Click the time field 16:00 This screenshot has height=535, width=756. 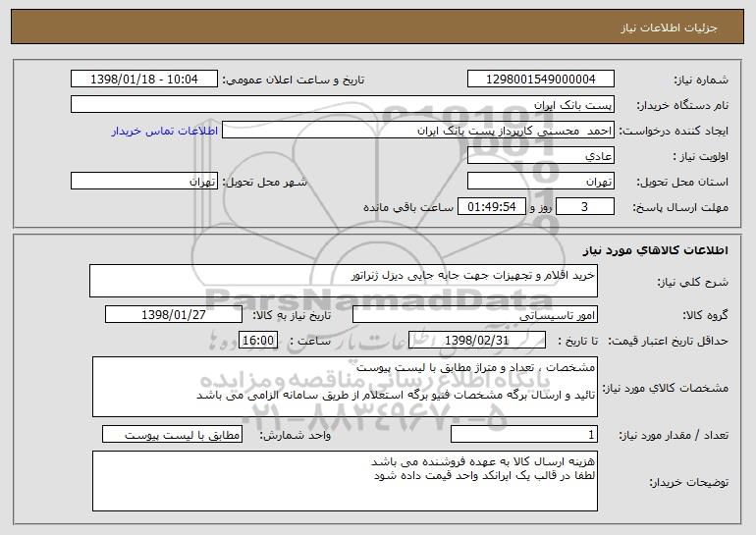258,340
